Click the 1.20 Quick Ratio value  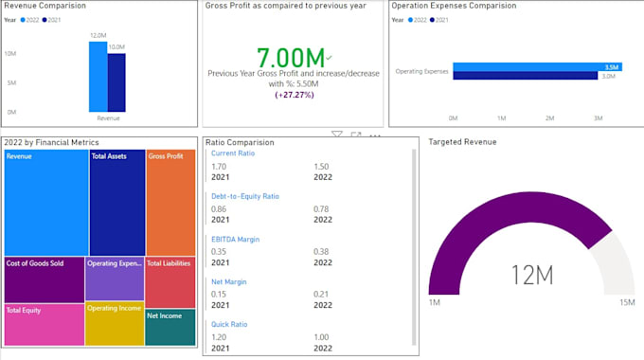tap(219, 337)
